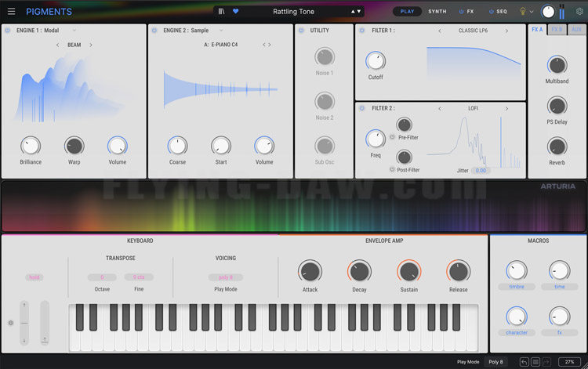Toggle the Pre-Filter switch in Filter 2
This screenshot has width=588, height=369.
[x=392, y=137]
